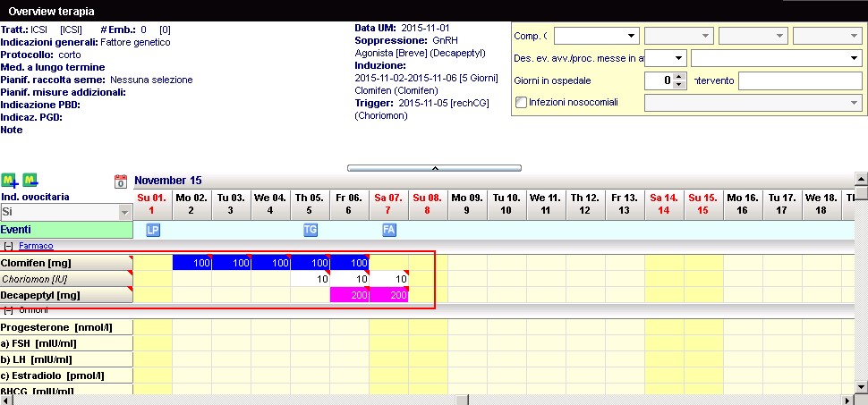
Task: Click Clomifen 100 cell on Fr 06
Action: point(349,263)
